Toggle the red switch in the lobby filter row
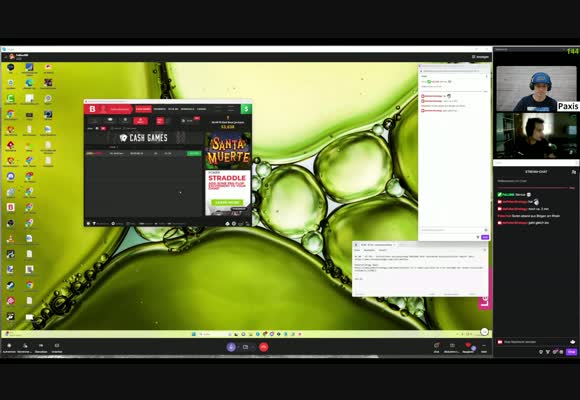 pyautogui.click(x=103, y=128)
